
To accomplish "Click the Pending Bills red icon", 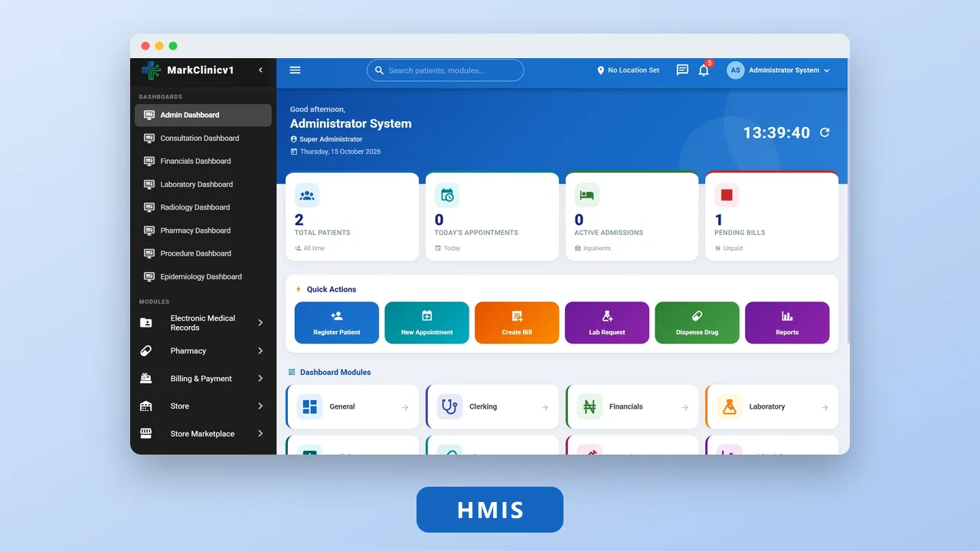I will click(x=727, y=195).
